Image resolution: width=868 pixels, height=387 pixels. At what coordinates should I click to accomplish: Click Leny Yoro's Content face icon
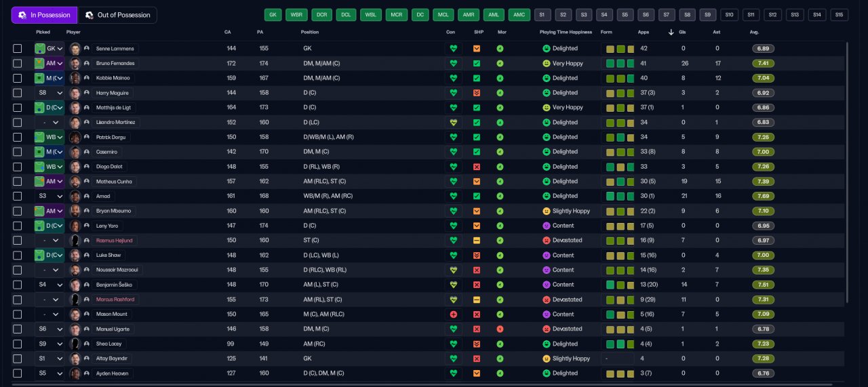tap(546, 226)
